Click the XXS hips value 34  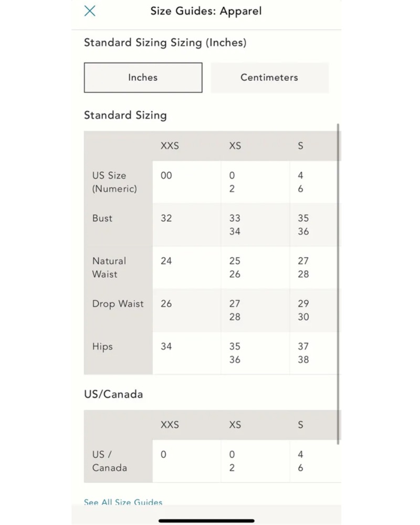pyautogui.click(x=166, y=346)
